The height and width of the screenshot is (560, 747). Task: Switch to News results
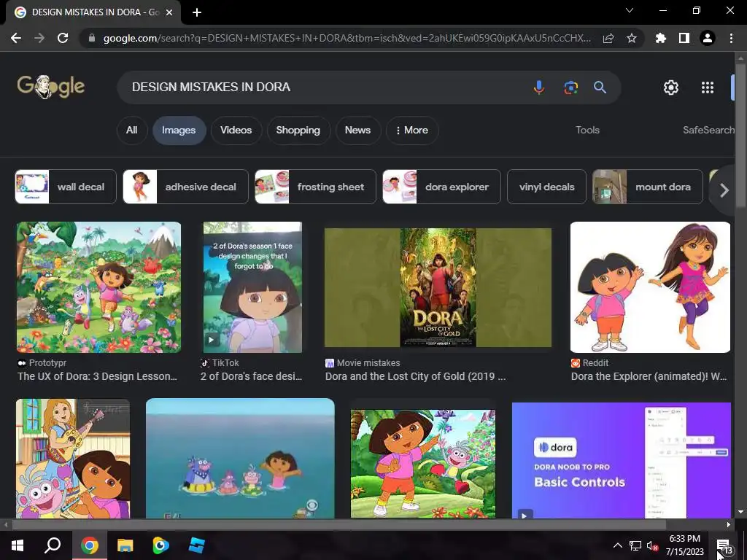point(357,130)
